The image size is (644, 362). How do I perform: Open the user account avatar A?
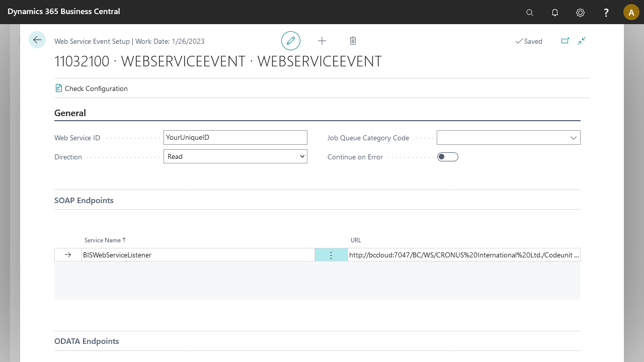631,12
